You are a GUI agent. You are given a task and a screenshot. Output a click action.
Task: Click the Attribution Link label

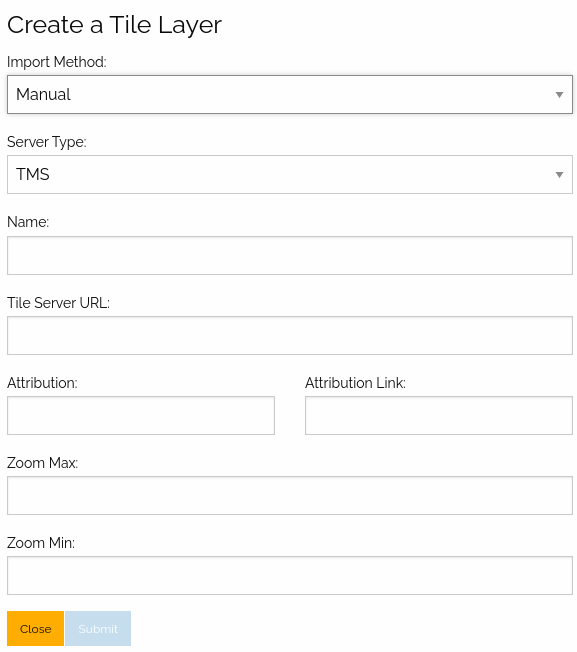point(355,383)
